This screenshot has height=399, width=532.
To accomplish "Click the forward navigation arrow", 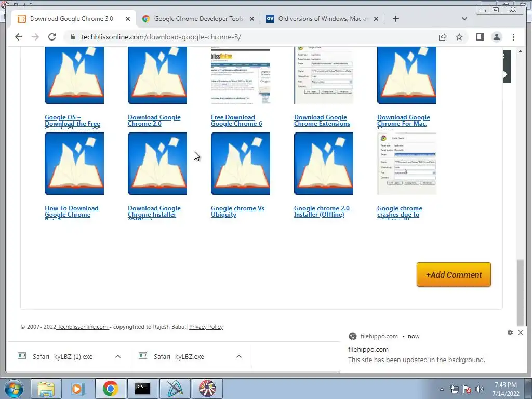I will 35,37.
